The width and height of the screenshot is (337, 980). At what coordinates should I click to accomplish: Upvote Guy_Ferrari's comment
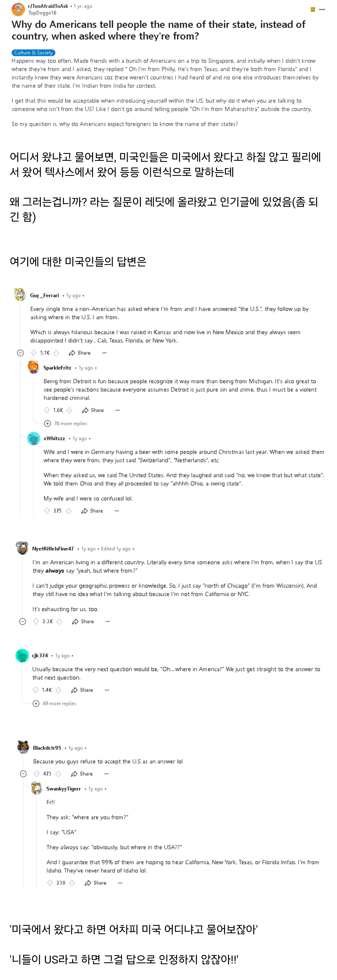click(34, 353)
